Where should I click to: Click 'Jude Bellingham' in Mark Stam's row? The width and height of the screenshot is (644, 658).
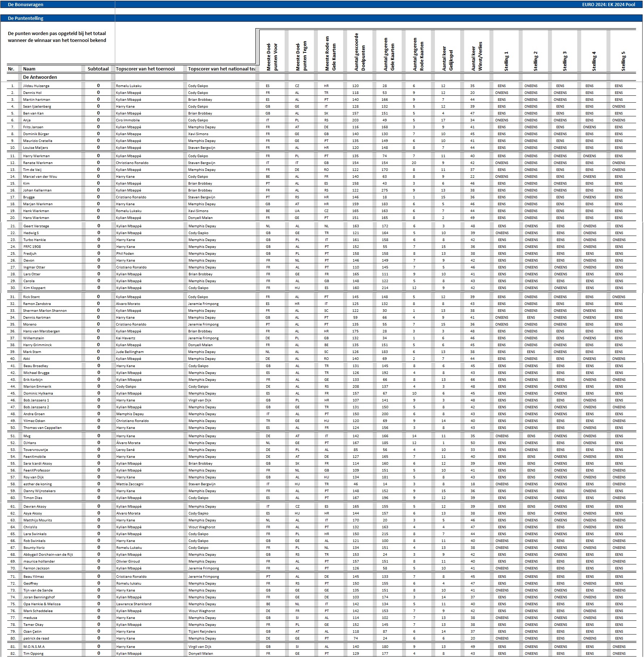[x=130, y=352]
